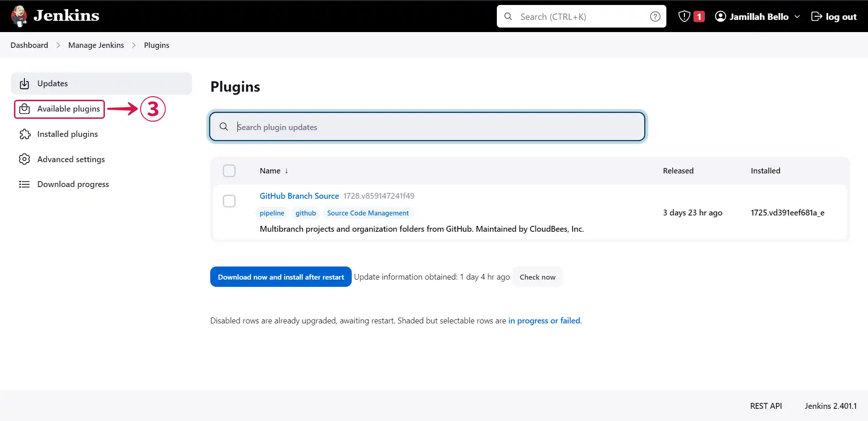The image size is (868, 421).
Task: Click the Jamillah Bello username
Action: 759,17
